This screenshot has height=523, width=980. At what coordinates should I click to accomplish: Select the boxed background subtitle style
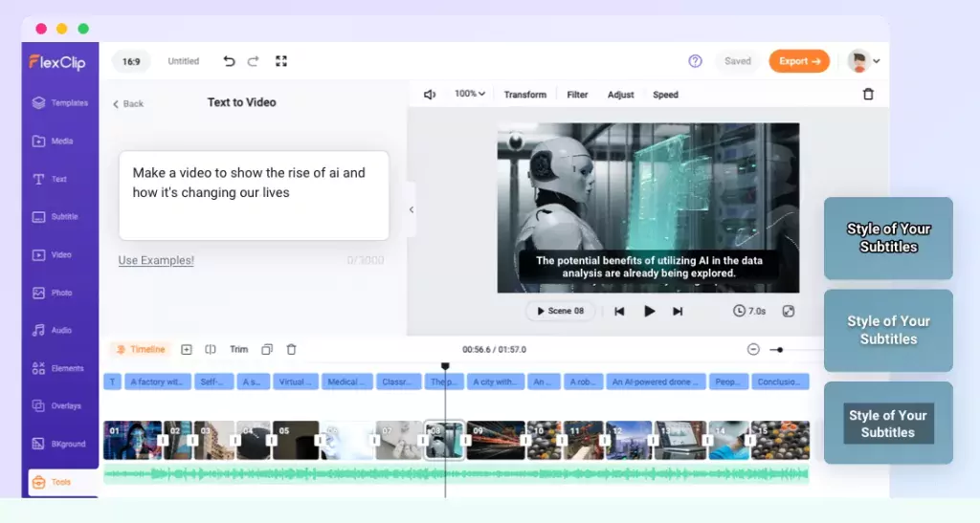point(888,424)
